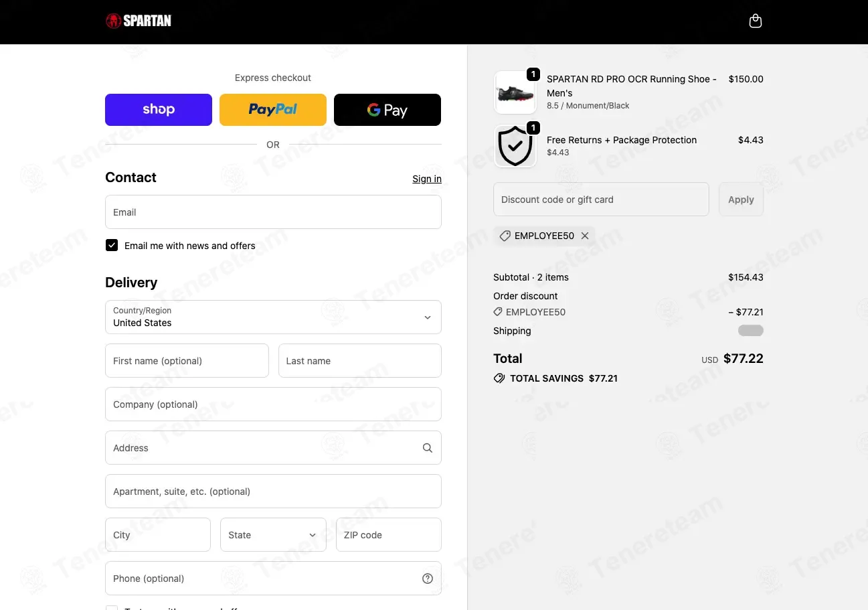This screenshot has width=868, height=610.
Task: Click the Spartan logo in header
Action: coord(139,21)
